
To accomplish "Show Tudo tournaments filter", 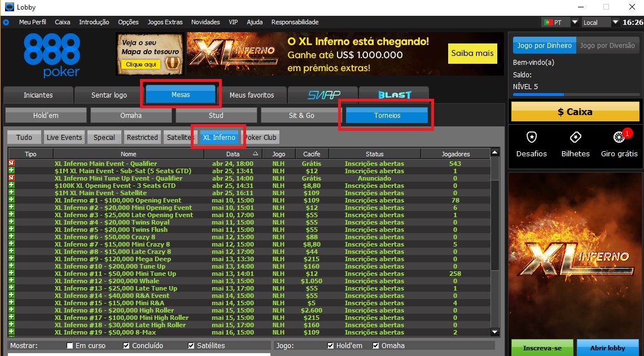I will pos(24,137).
